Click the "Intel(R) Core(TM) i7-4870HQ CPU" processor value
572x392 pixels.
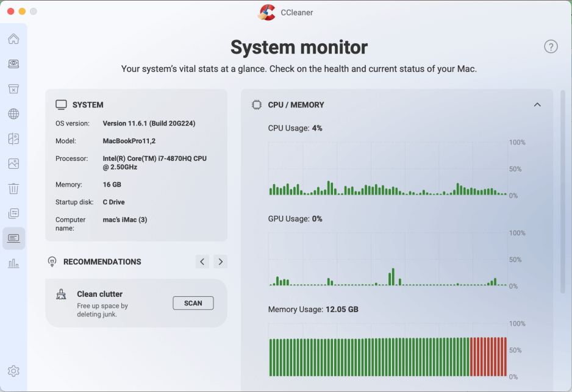155,163
